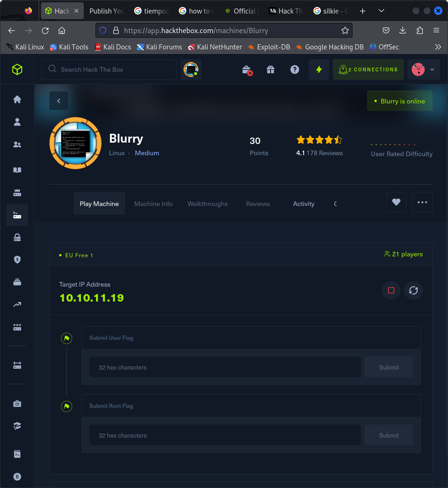Focus the user flag 32 hex characters field
The height and width of the screenshot is (488, 448).
tap(225, 367)
